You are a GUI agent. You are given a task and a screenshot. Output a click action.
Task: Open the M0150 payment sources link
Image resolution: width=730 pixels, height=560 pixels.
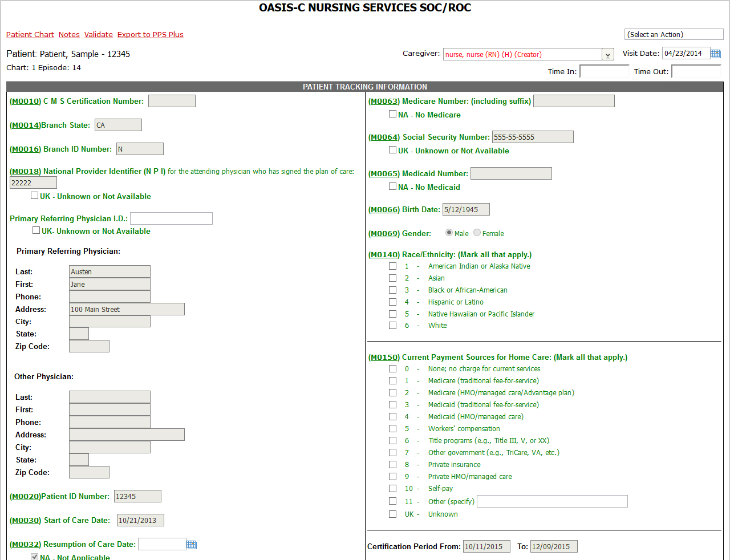[384, 358]
